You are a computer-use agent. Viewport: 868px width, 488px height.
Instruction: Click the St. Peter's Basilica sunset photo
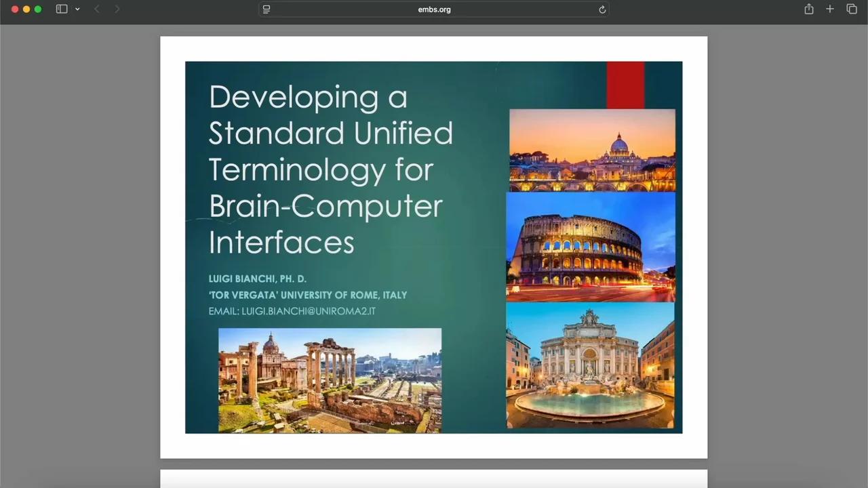tap(592, 150)
